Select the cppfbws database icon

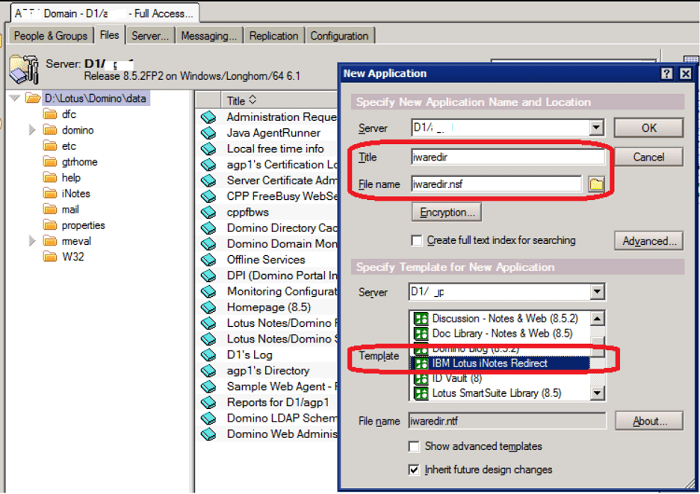[208, 212]
